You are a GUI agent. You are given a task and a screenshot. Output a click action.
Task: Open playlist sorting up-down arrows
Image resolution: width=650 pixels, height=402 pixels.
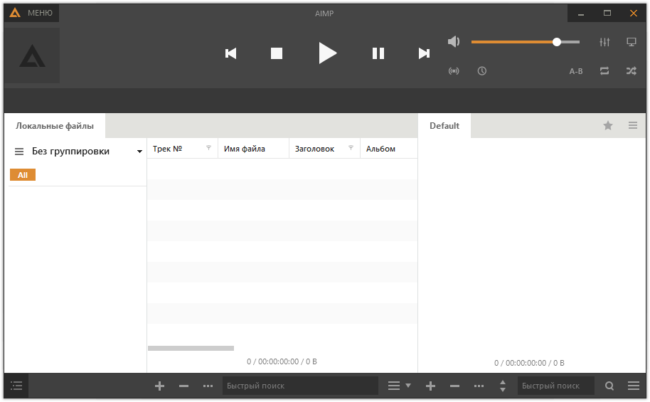click(502, 386)
